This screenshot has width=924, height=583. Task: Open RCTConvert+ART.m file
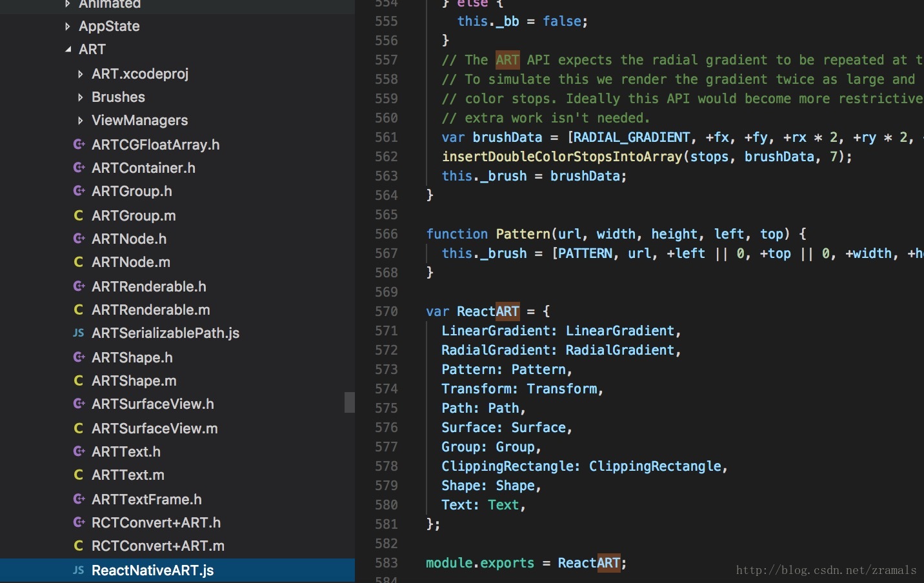158,546
